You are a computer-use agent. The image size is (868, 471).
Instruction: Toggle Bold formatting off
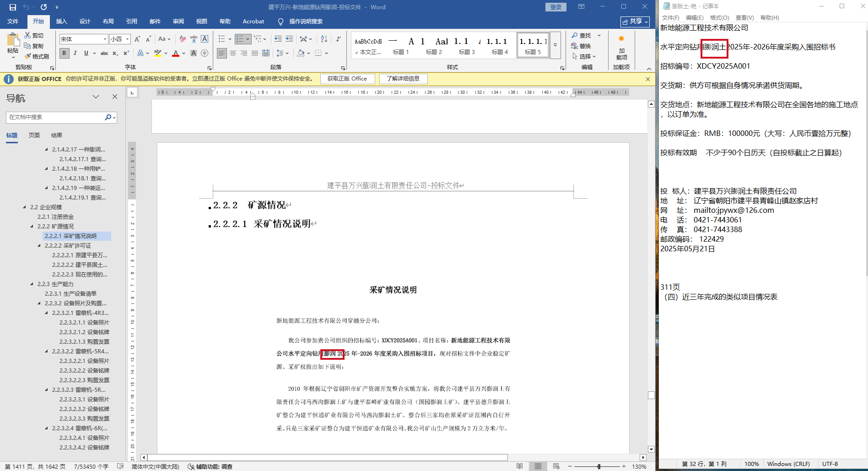(64, 53)
